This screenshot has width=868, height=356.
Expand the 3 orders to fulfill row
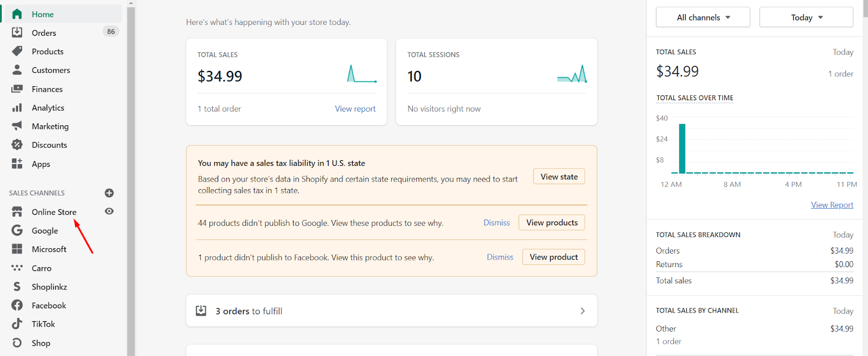click(391, 311)
